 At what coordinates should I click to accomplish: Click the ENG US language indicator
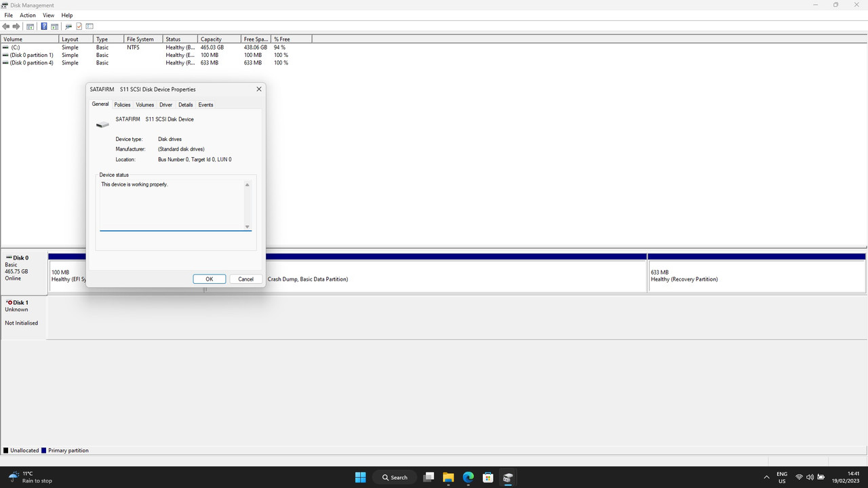tap(782, 477)
